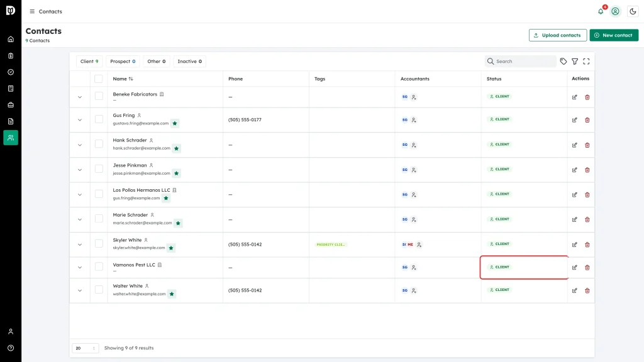Open the user profile avatar menu
Viewport: 644px width, 362px height.
(615, 11)
